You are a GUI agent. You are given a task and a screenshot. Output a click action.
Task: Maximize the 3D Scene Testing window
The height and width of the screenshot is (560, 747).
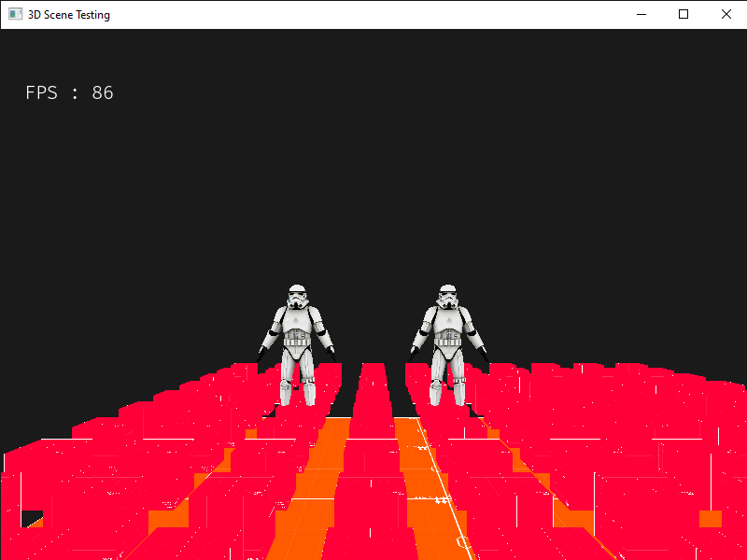coord(684,14)
